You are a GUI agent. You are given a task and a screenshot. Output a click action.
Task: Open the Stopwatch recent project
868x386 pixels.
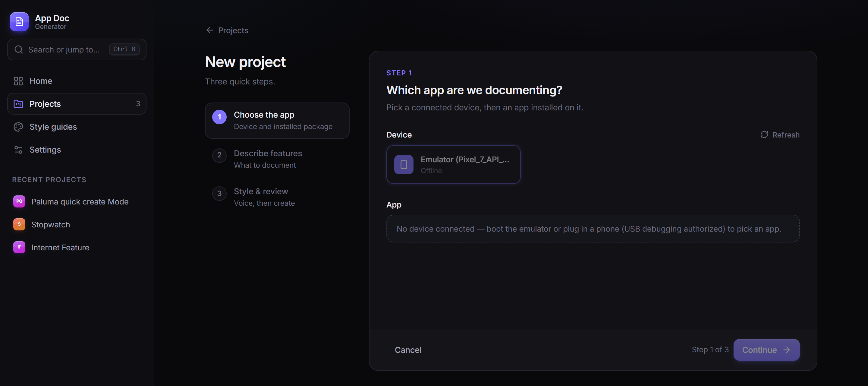(x=77, y=225)
